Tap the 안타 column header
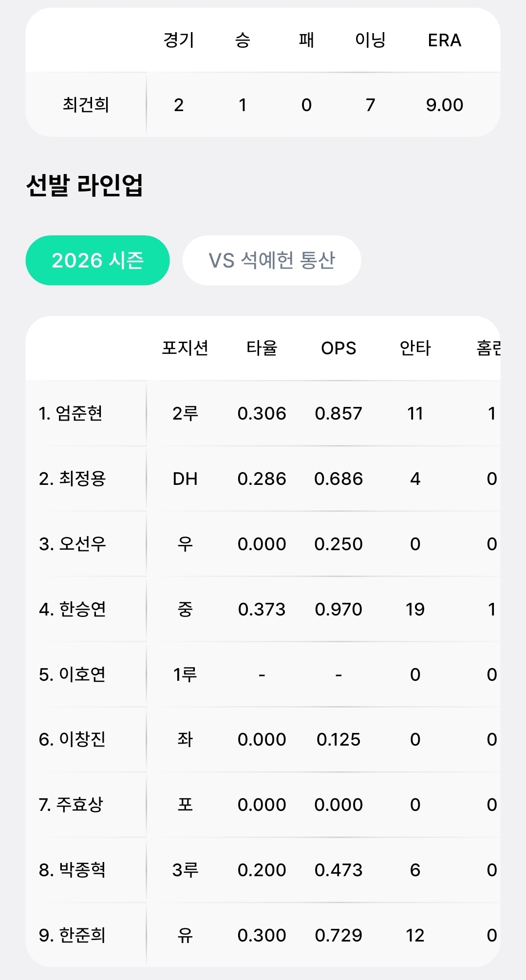Viewport: 526px width, 980px height. coord(415,348)
